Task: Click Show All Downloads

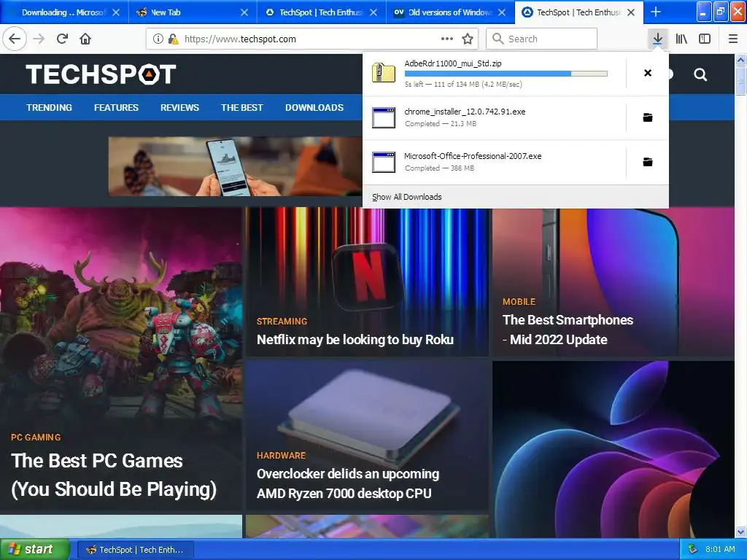Action: (407, 197)
